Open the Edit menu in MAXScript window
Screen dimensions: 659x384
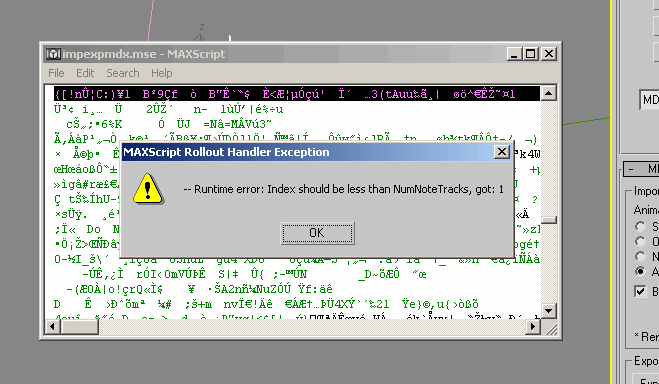coord(85,73)
